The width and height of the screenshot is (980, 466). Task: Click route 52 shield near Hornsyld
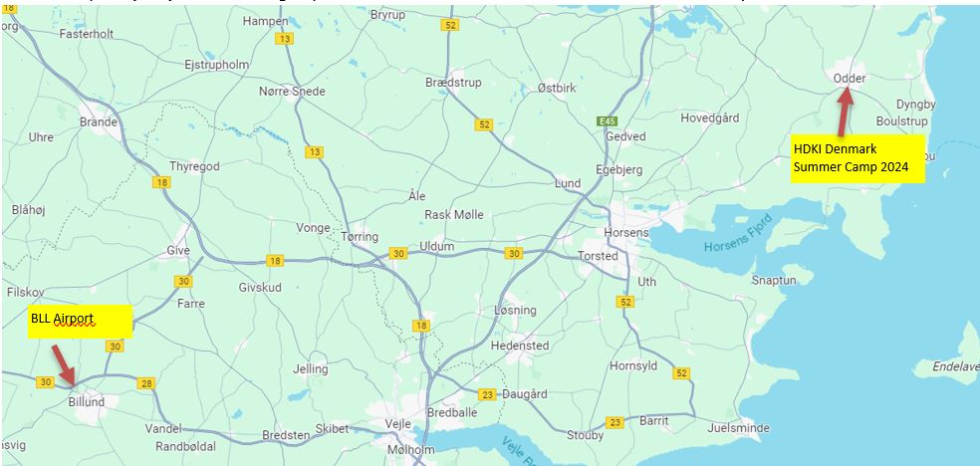(681, 373)
